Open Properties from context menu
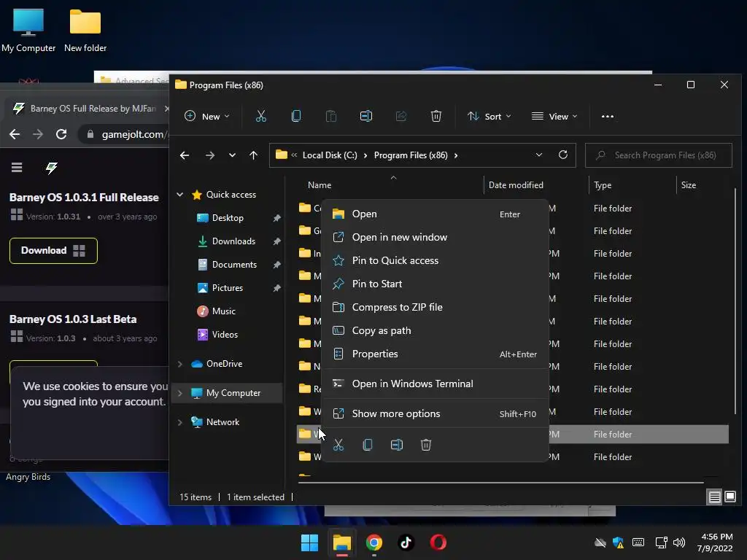This screenshot has height=560, width=747. [x=435, y=354]
